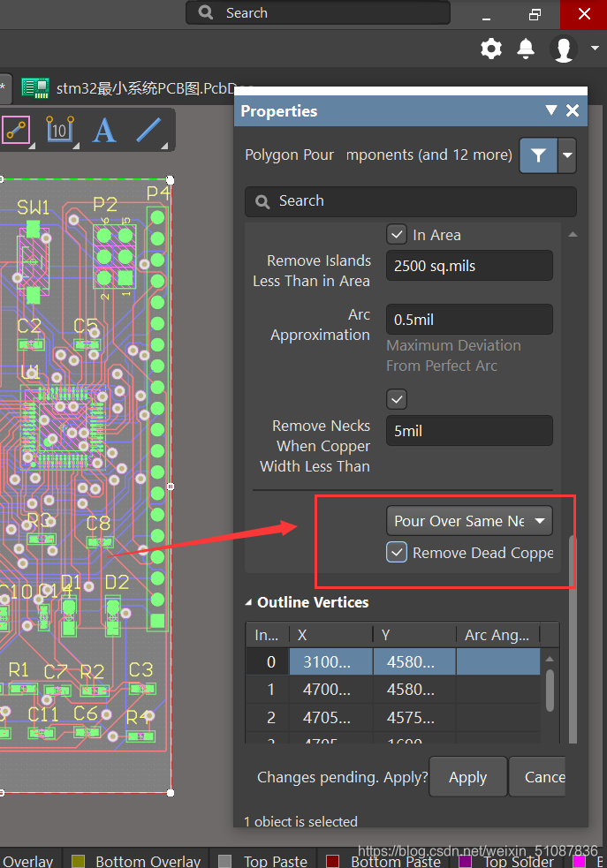Open settings gear icon
Screen dimensions: 607x868
click(491, 49)
